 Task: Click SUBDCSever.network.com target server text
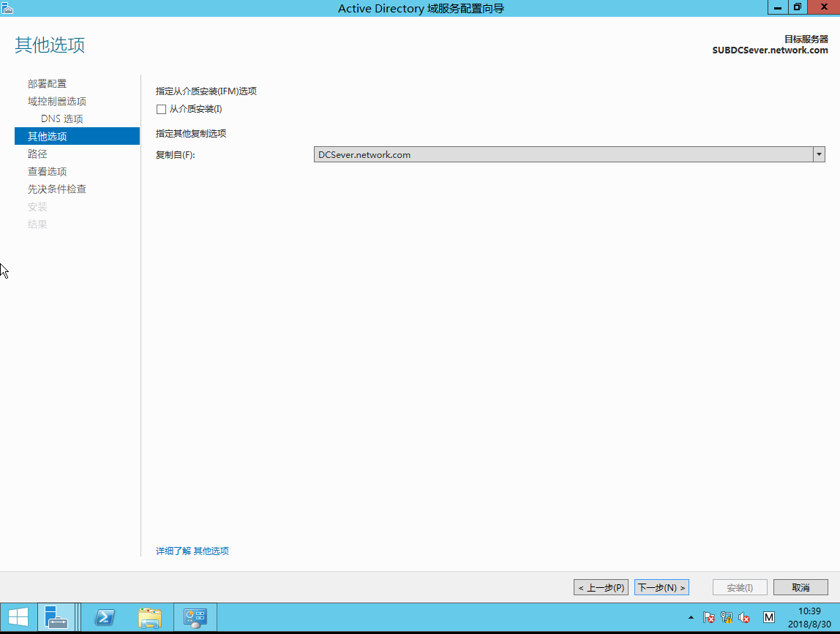770,50
